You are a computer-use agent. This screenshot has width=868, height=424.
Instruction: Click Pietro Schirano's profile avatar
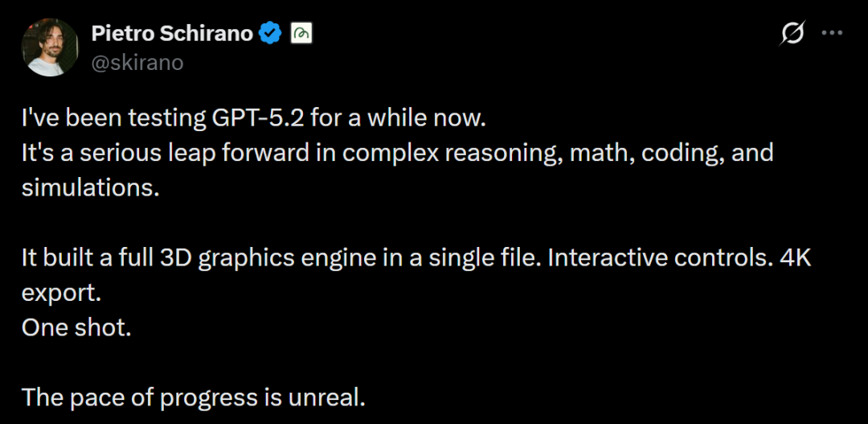point(50,47)
